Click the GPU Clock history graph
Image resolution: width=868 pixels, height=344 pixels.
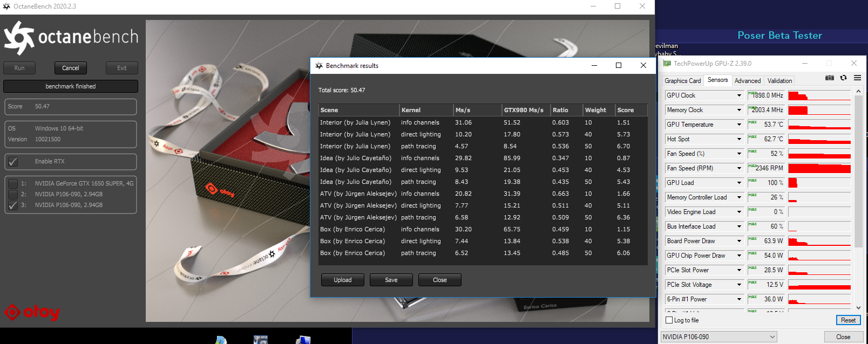tap(819, 95)
